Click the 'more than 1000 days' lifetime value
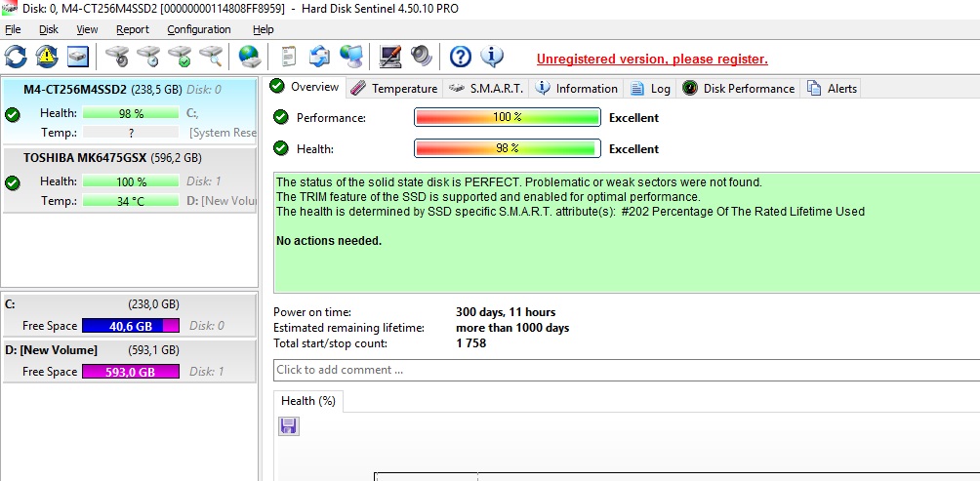 tap(512, 328)
